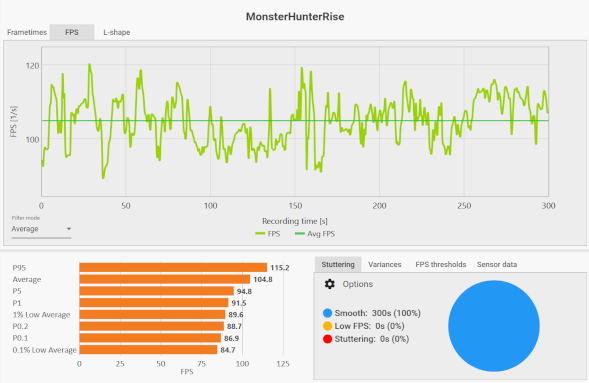Toggle the FPS series legend marker
The height and width of the screenshot is (383, 589).
[260, 234]
